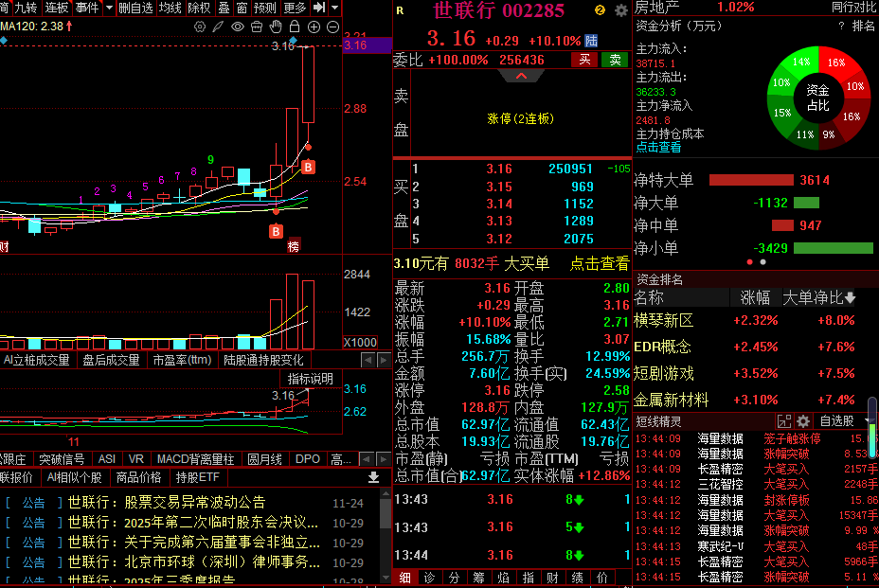
Task: Click the blue 陆 stock-connect badge
Action: 591,41
